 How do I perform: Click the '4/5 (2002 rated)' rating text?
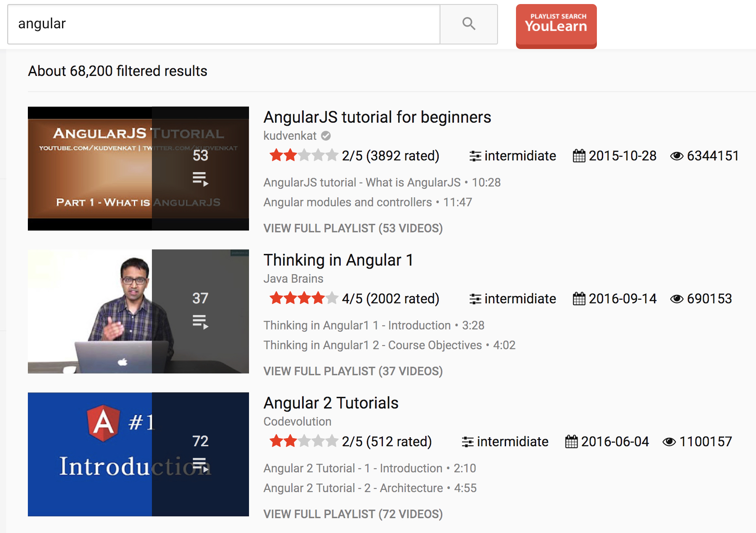(391, 298)
